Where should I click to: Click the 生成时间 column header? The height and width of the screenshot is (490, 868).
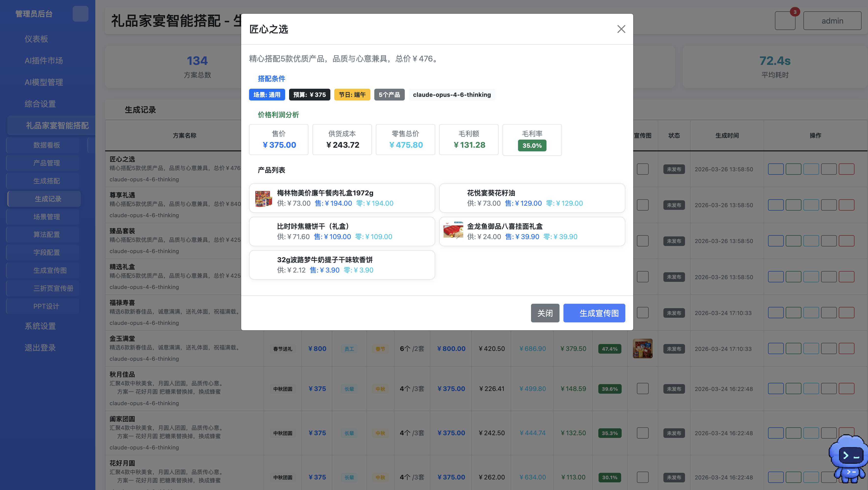click(727, 135)
